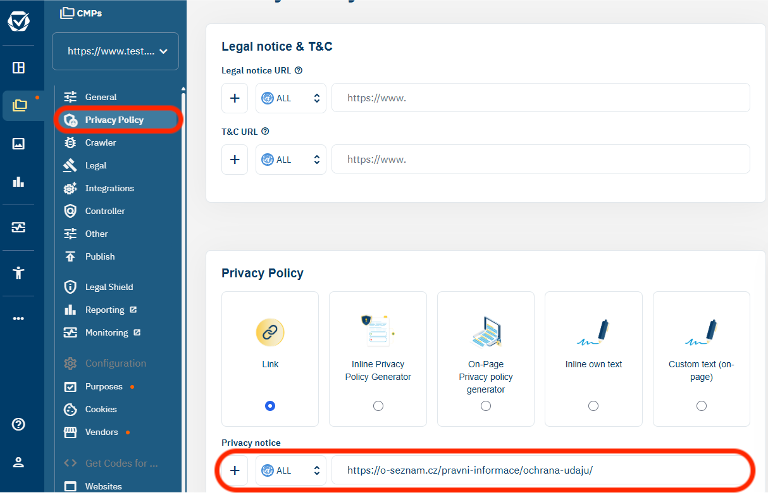This screenshot has width=768, height=493.
Task: Click the info icon beside Legal notice URL
Action: (x=299, y=71)
